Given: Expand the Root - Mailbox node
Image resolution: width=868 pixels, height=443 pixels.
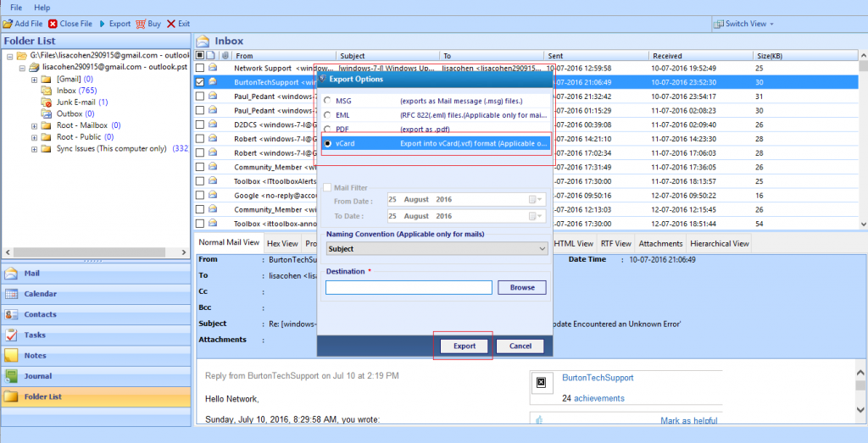Looking at the screenshot, I should pyautogui.click(x=34, y=125).
